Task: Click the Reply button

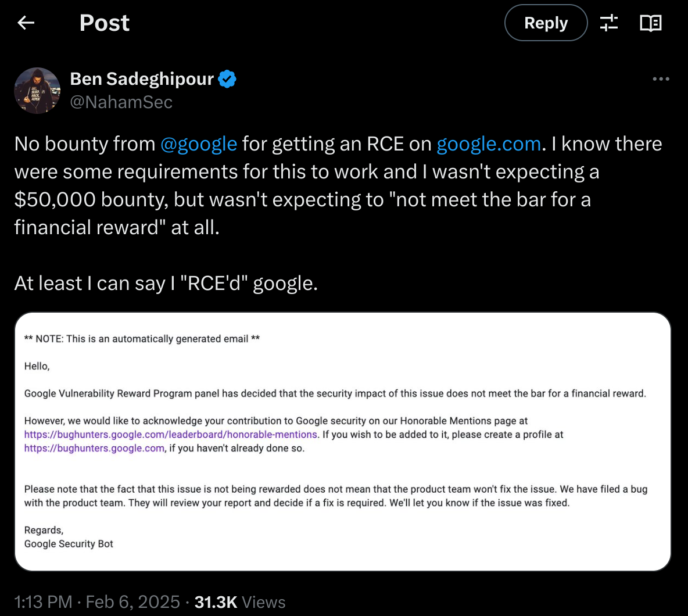Action: (545, 23)
